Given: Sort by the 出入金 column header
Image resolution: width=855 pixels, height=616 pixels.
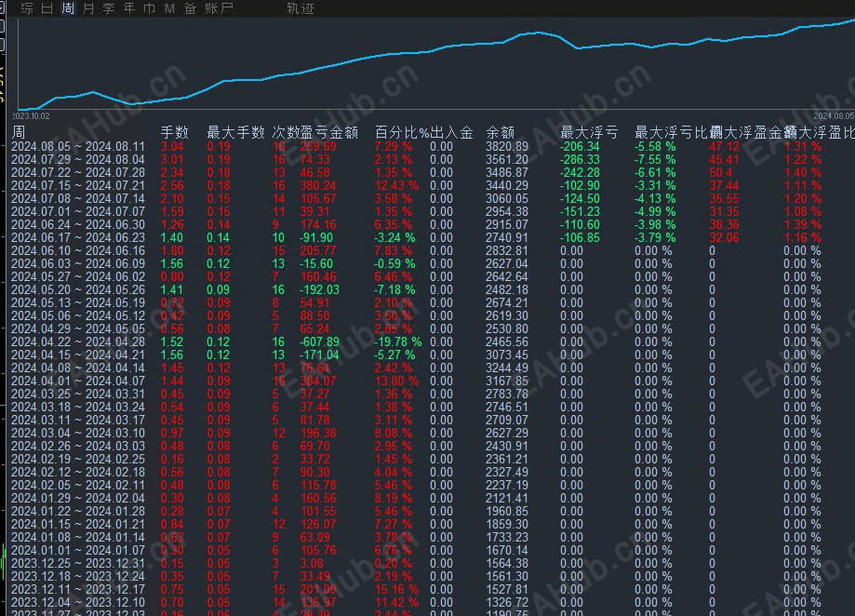Looking at the screenshot, I should (451, 132).
